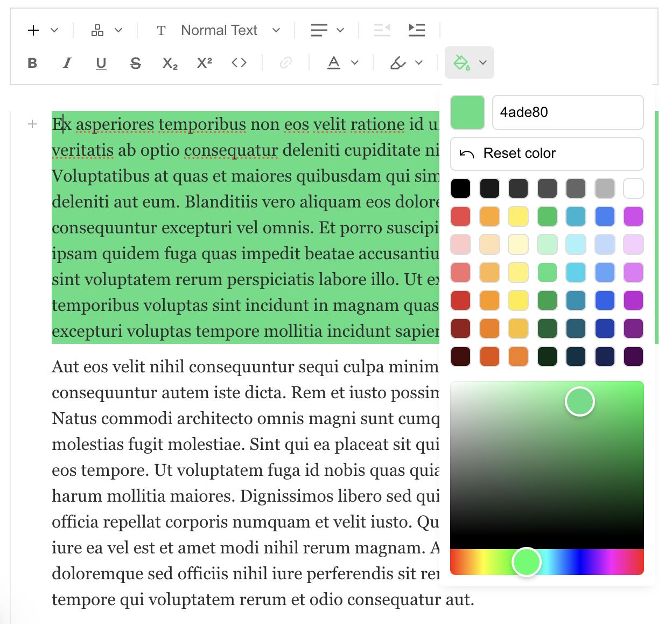Toggle strikethrough formatting
672x624 pixels.
coord(136,63)
